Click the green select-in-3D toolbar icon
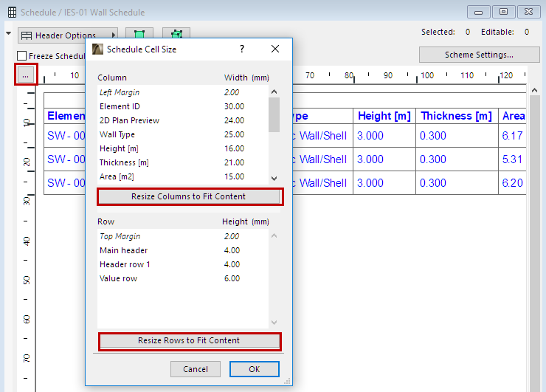The height and width of the screenshot is (392, 546). 176,35
